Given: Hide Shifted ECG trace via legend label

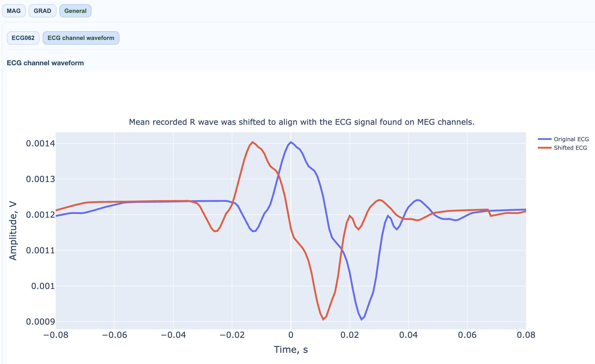Looking at the screenshot, I should coord(570,148).
